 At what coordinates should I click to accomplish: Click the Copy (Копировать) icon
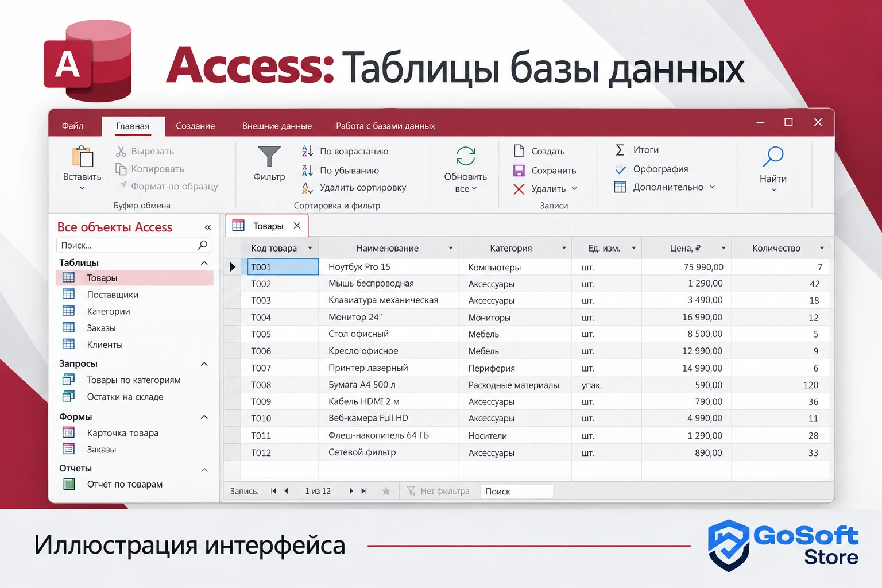(x=121, y=169)
